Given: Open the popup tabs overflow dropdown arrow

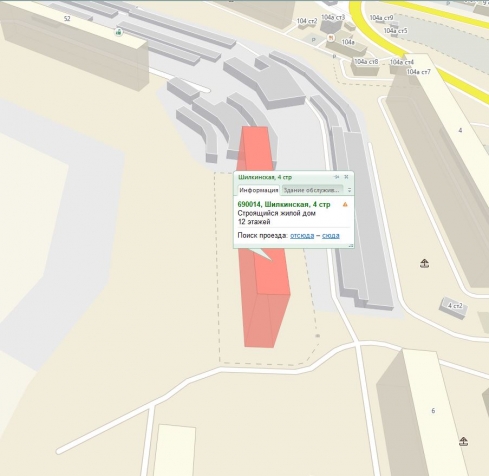Looking at the screenshot, I should click(349, 190).
